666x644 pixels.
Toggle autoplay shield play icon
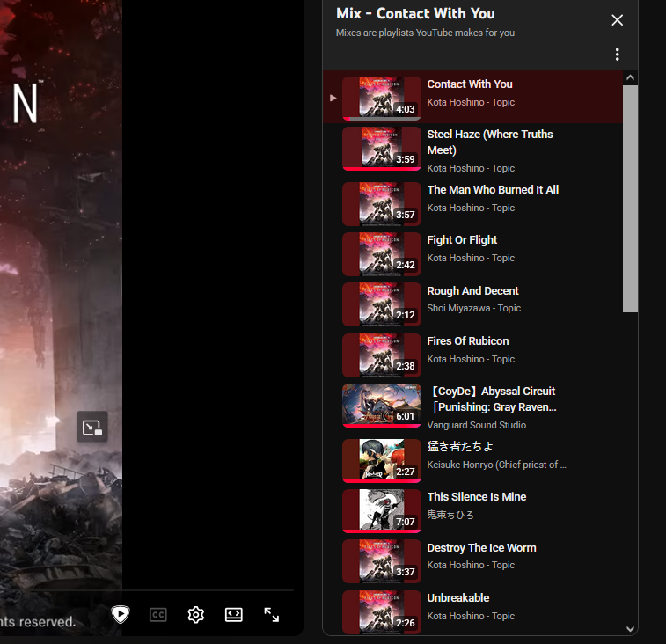tap(121, 614)
